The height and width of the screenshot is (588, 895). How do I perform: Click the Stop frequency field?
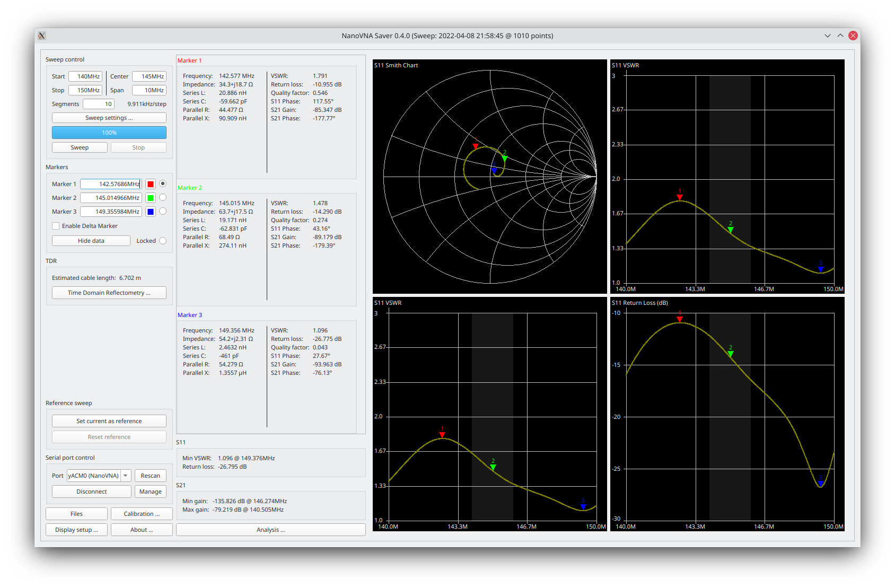tap(85, 90)
